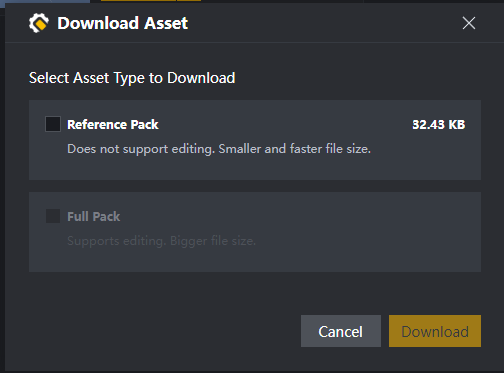The width and height of the screenshot is (504, 373).
Task: Click the blue-gray strip behind the dialog's top-left corner
Action: coord(45,1)
